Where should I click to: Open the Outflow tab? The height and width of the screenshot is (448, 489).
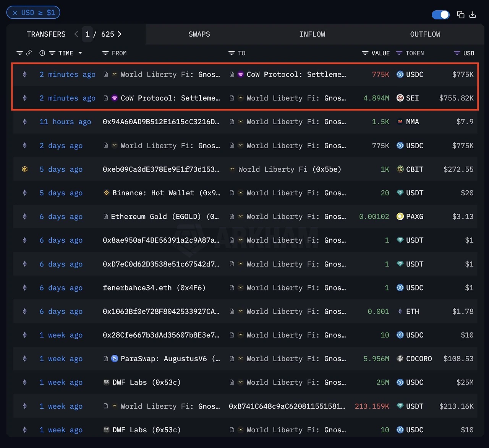(425, 34)
